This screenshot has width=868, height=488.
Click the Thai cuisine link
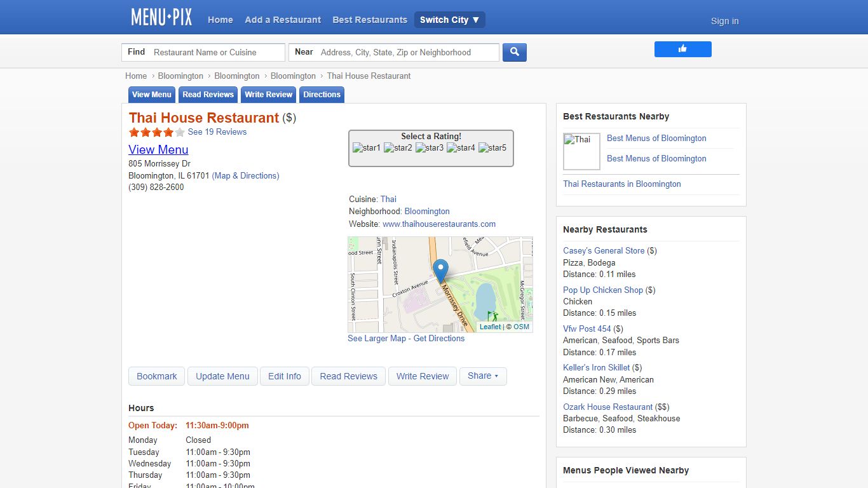pyautogui.click(x=388, y=200)
